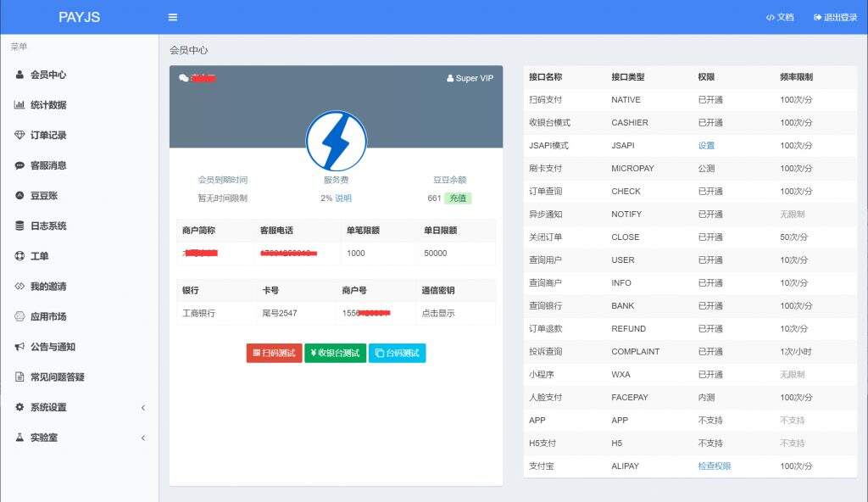Screen dimensions: 868x502
Task: Click the hamburger menu toggle icon
Action: click(x=173, y=17)
